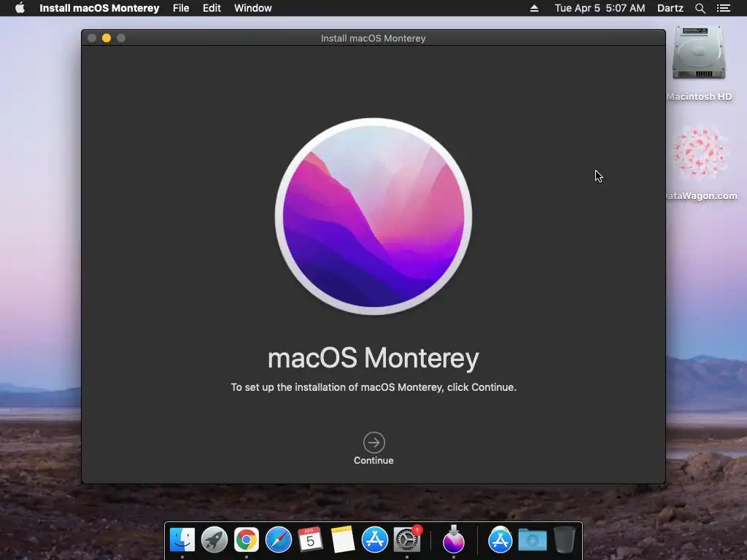Open Spotlight search magnifier icon

[700, 8]
